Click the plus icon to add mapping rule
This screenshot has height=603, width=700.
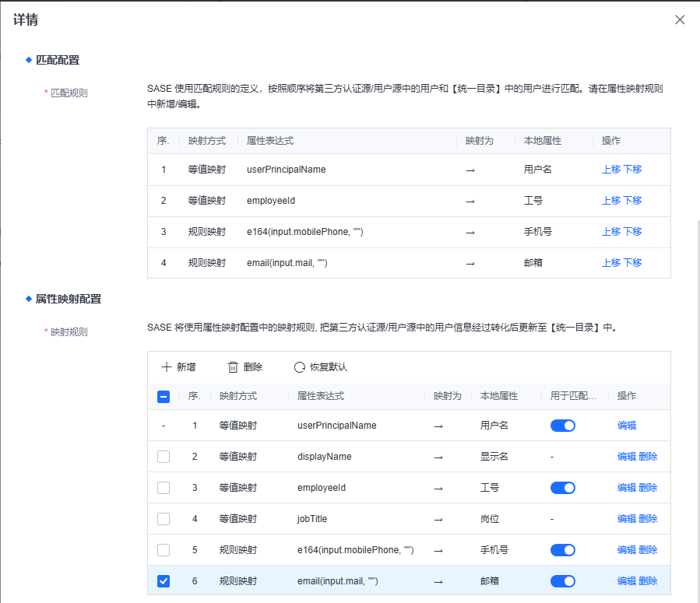tap(166, 367)
